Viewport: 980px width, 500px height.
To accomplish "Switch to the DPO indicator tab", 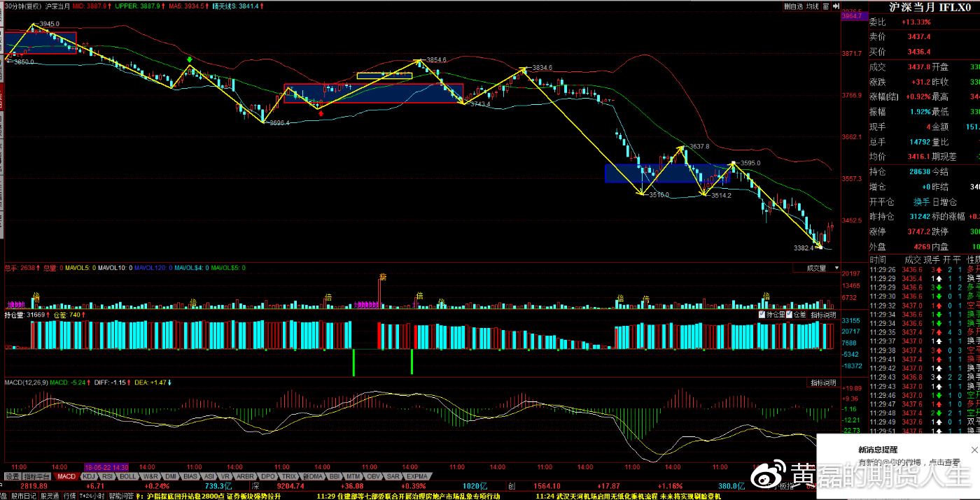I will [268, 476].
